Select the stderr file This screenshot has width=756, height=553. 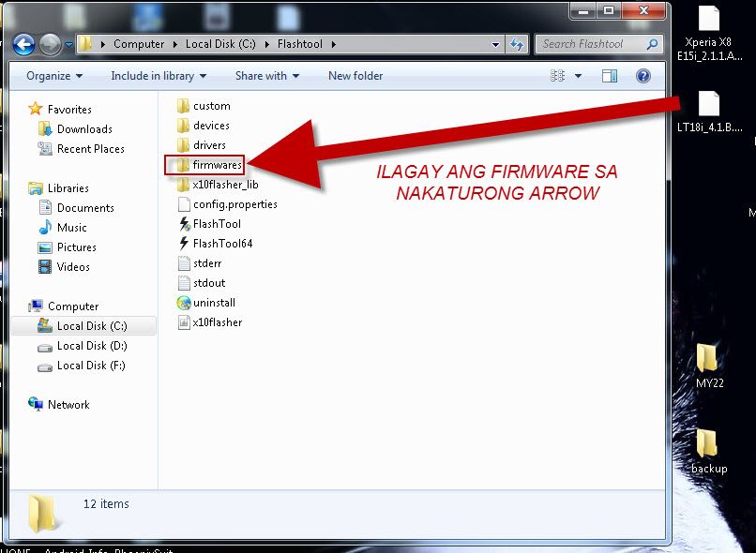200,263
